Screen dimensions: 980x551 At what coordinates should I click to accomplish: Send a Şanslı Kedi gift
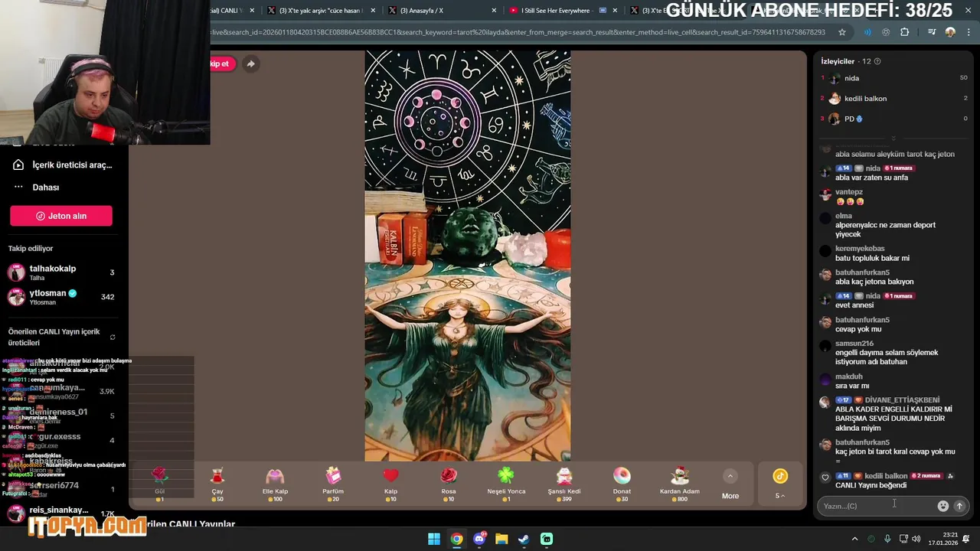click(564, 484)
